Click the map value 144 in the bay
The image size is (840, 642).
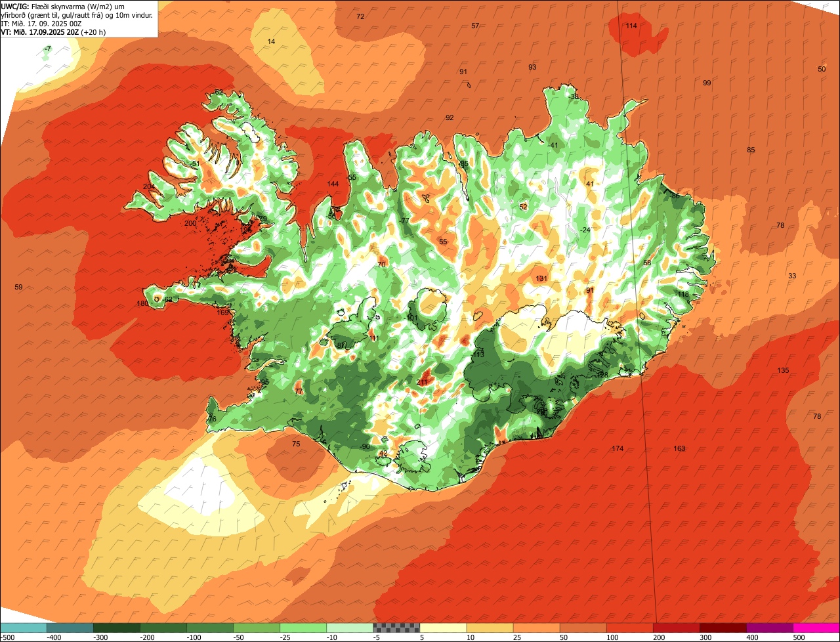pos(333,184)
